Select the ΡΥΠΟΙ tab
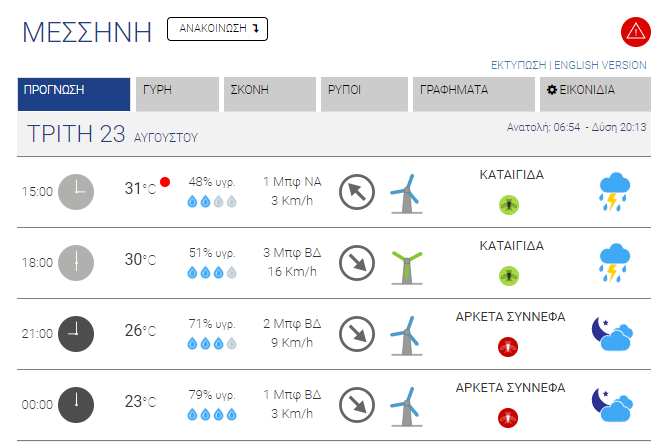Viewport: 672px width, 442px height. pyautogui.click(x=364, y=94)
